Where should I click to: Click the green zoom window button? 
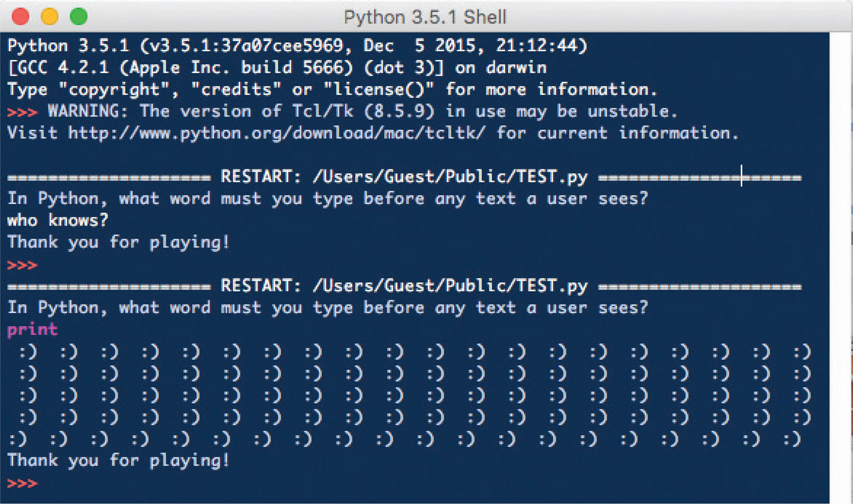(x=79, y=17)
